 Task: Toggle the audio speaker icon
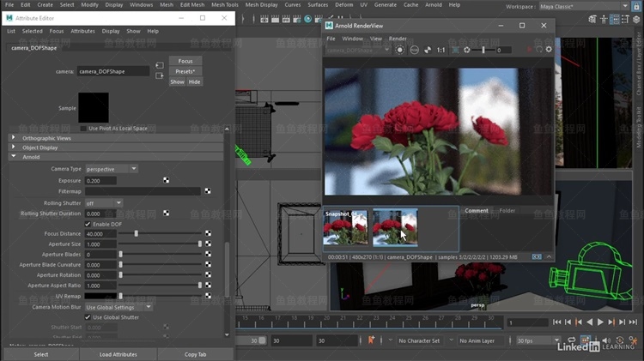tap(606, 340)
